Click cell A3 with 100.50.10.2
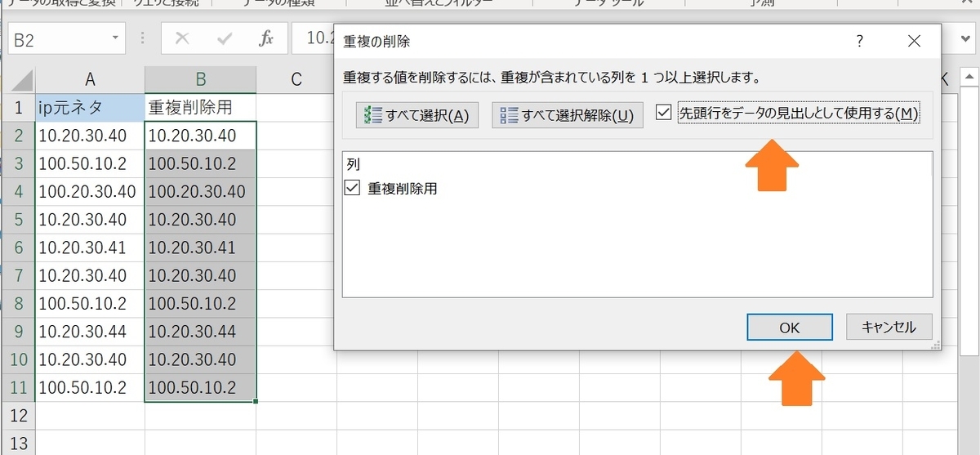Image resolution: width=980 pixels, height=455 pixels. [x=91, y=163]
